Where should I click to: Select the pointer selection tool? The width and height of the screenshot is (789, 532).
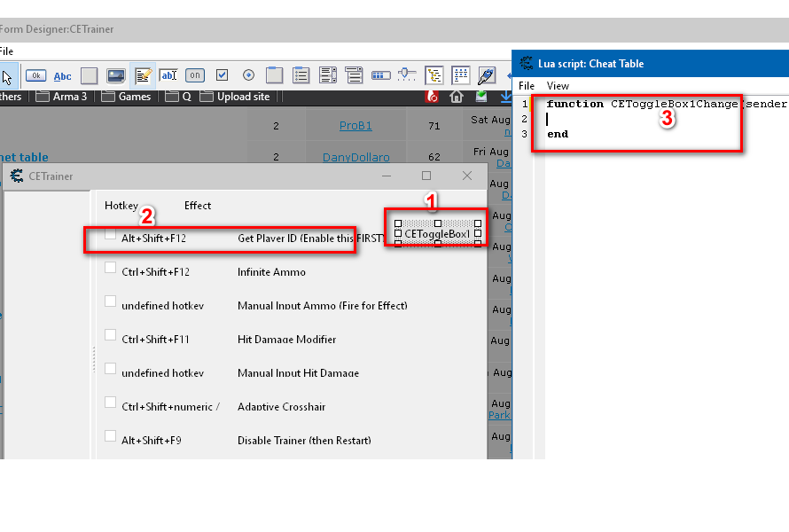6,75
